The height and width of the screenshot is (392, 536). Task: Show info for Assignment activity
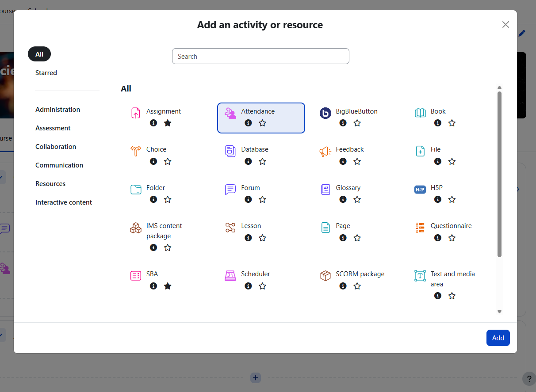point(153,123)
